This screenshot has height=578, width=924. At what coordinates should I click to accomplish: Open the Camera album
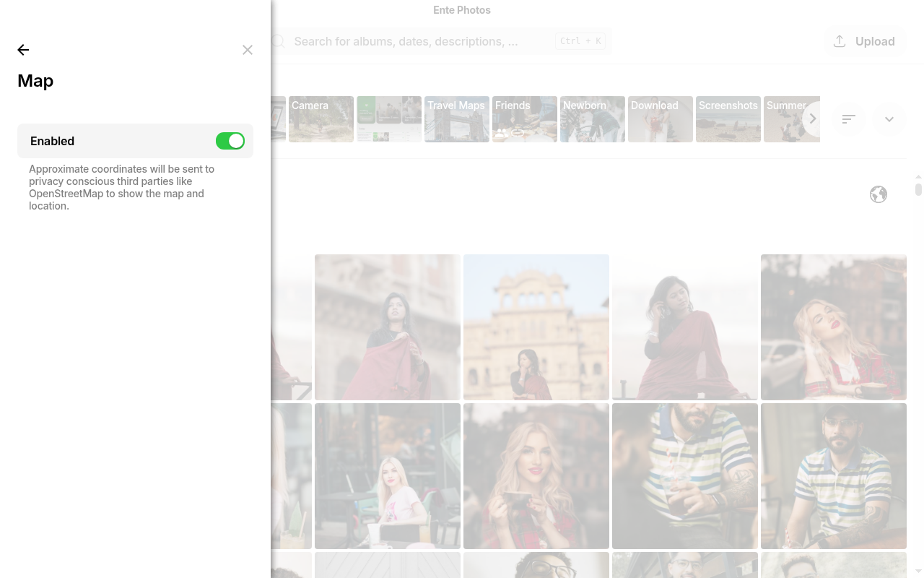(321, 119)
